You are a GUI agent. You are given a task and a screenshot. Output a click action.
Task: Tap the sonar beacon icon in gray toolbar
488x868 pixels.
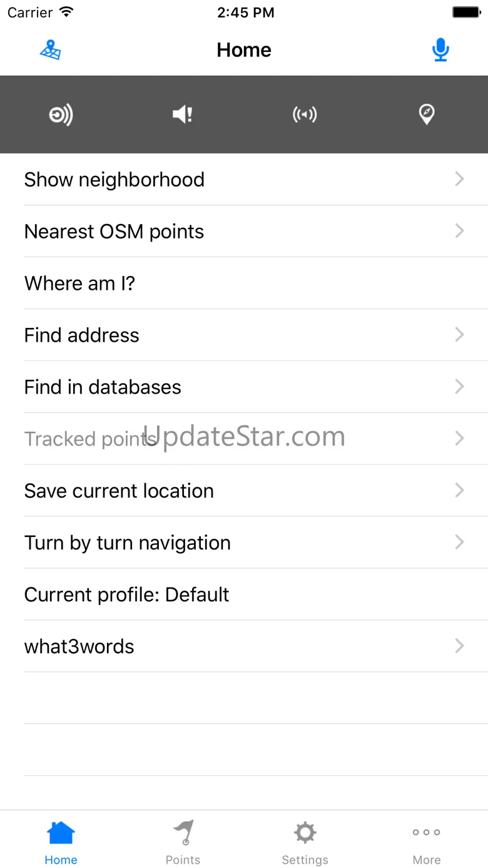pyautogui.click(x=61, y=115)
